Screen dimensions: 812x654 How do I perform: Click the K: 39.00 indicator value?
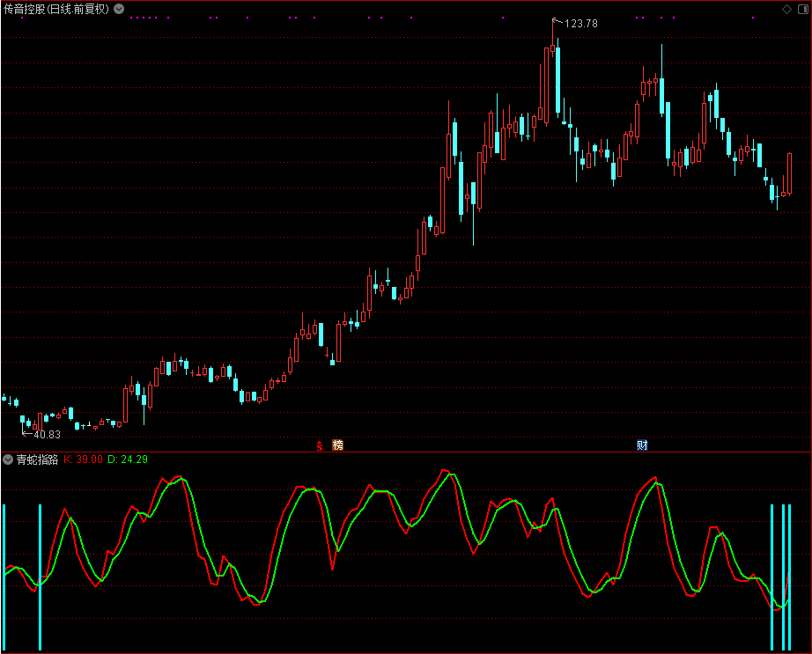[x=84, y=459]
